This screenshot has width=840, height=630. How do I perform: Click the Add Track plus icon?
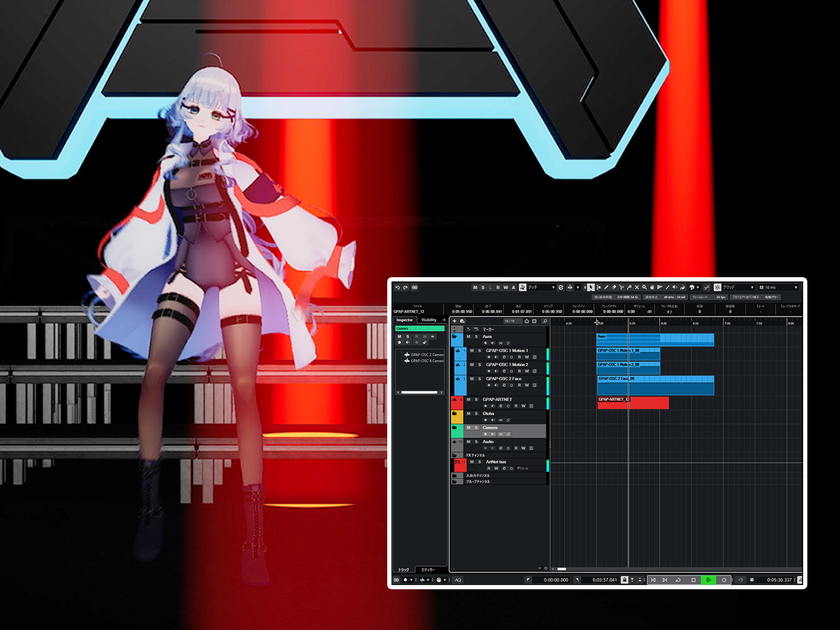(x=454, y=321)
